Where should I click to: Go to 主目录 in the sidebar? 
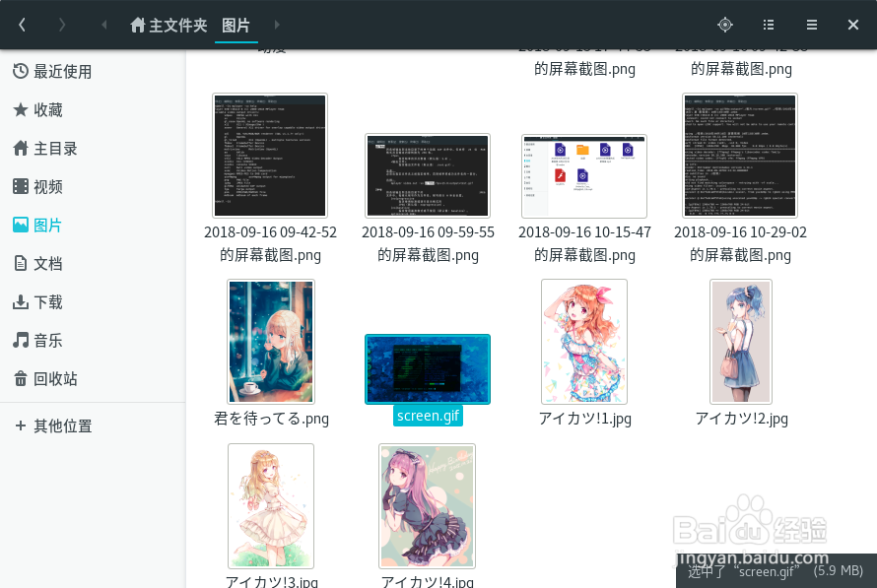coord(93,149)
